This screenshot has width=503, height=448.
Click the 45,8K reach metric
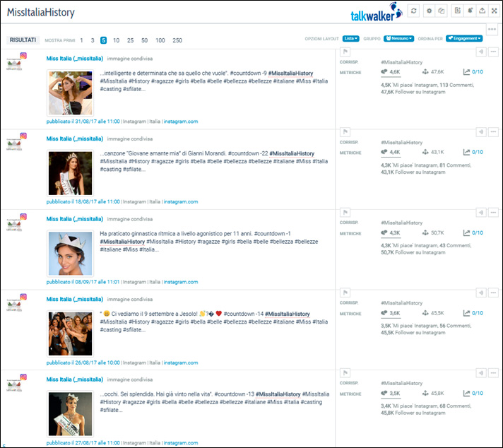tap(433, 393)
